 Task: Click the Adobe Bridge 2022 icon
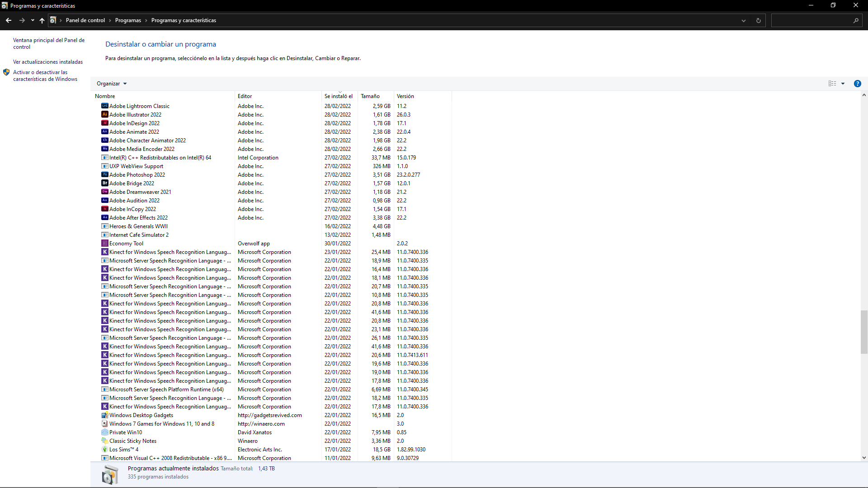[x=105, y=183]
